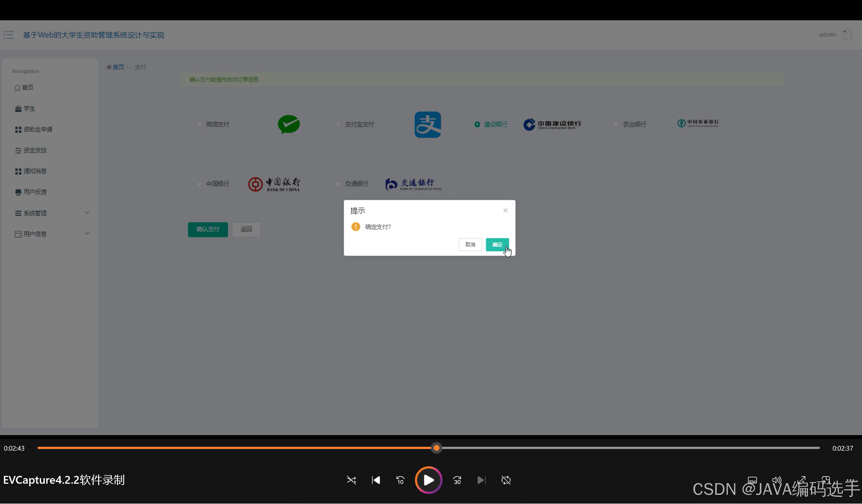Click the volume speaker icon

777,480
